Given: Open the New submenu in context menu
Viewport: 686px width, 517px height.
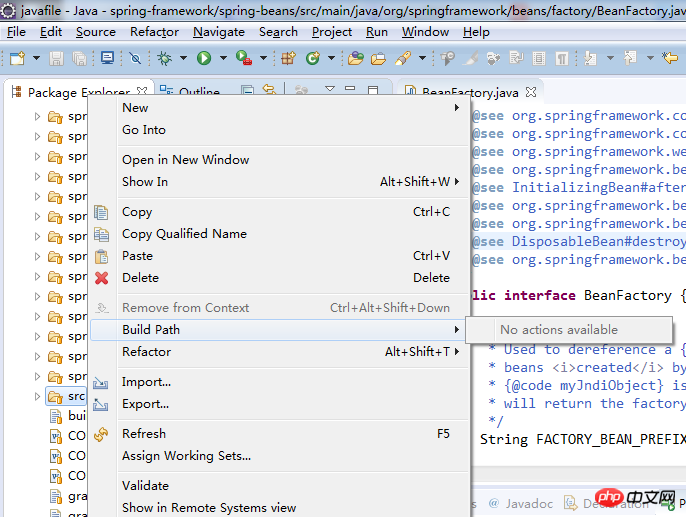Looking at the screenshot, I should [x=280, y=108].
